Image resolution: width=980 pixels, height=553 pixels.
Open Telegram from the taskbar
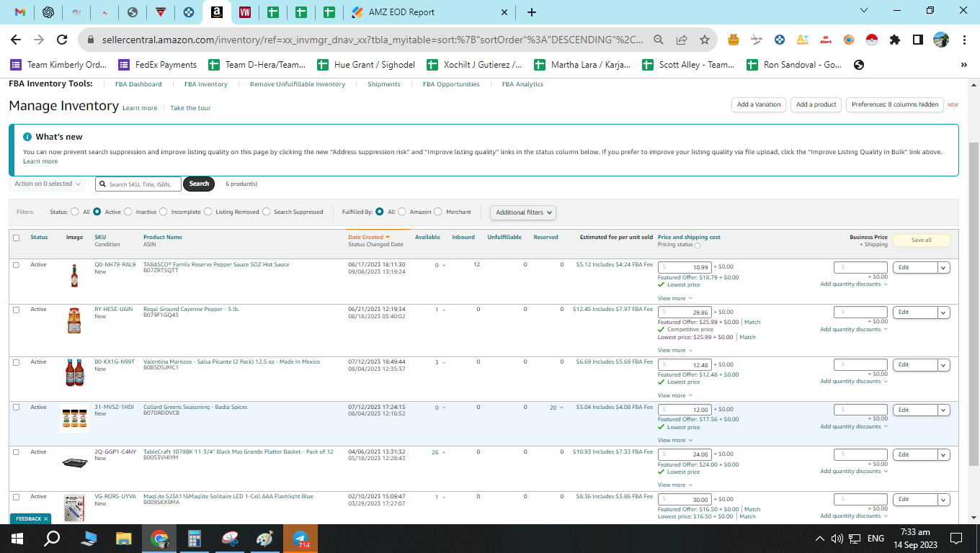pyautogui.click(x=300, y=539)
